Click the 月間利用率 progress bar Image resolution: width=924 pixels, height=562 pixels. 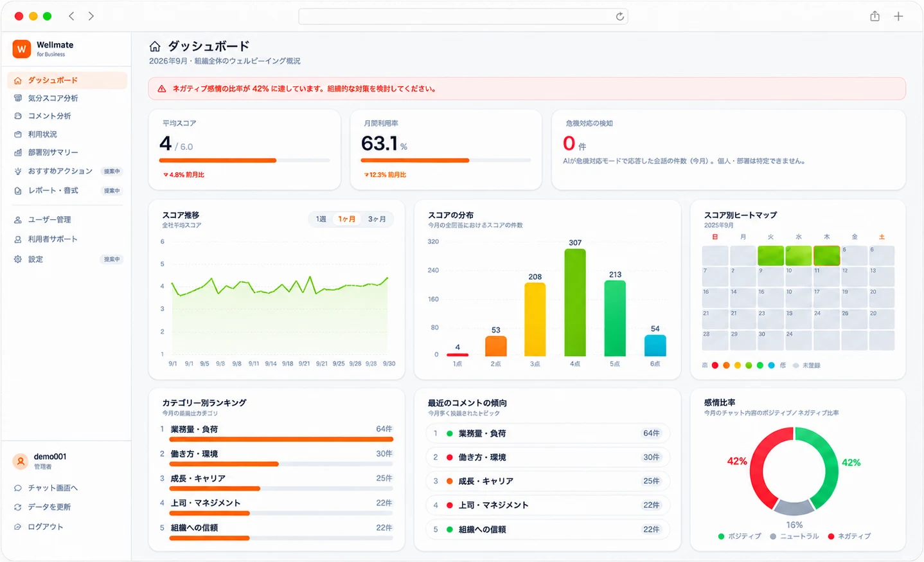[446, 160]
